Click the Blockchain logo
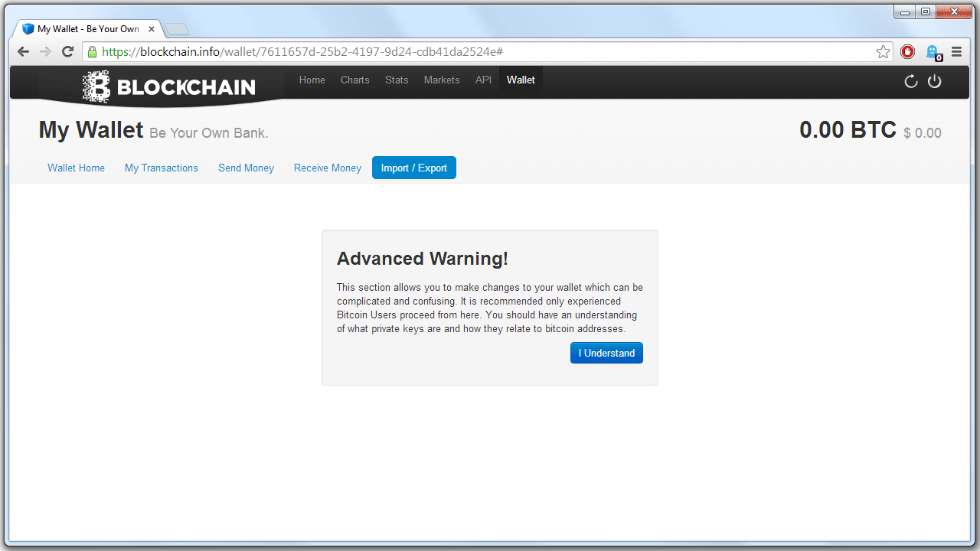Viewport: 980px width, 551px height. pyautogui.click(x=169, y=86)
